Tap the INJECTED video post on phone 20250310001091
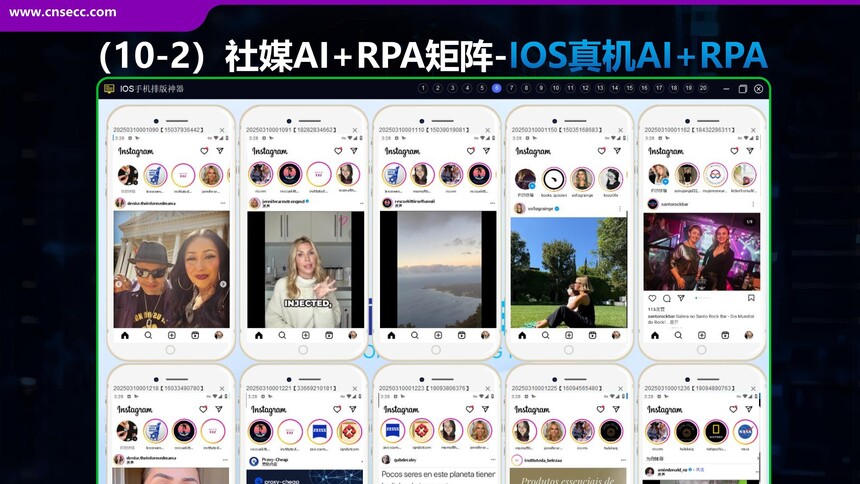860x484 pixels. 305,269
